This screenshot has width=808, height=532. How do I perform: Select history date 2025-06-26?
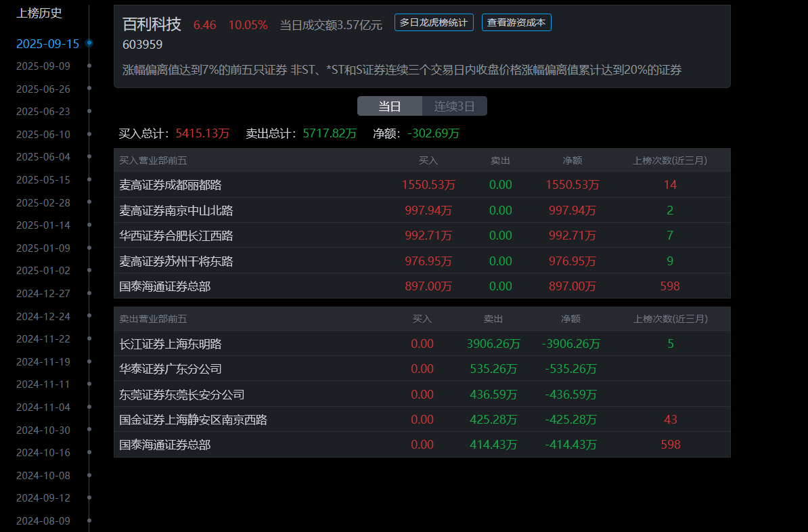tap(43, 89)
